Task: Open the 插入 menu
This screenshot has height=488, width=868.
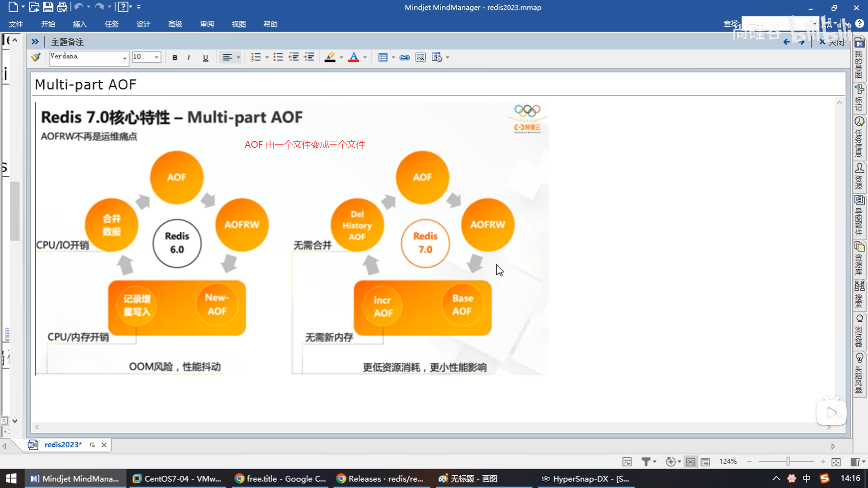Action: pos(80,24)
